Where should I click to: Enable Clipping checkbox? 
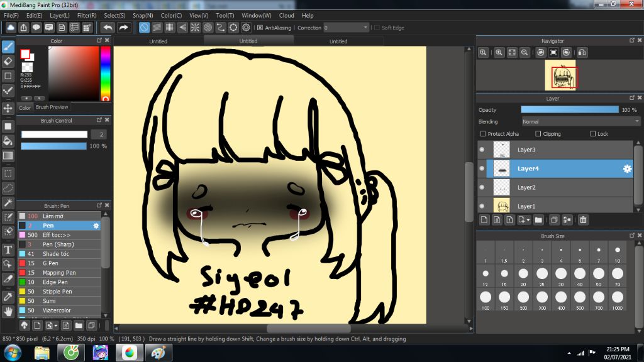pyautogui.click(x=538, y=134)
